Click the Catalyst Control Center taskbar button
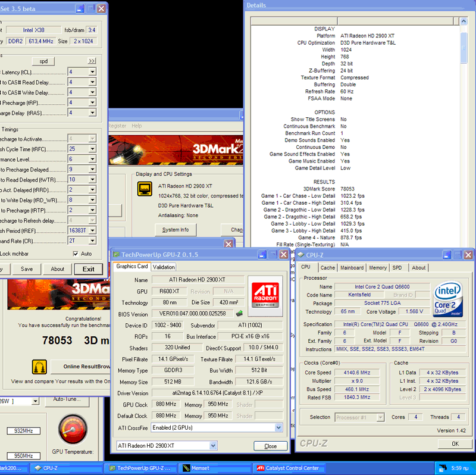The image size is (476, 475). pos(289,468)
